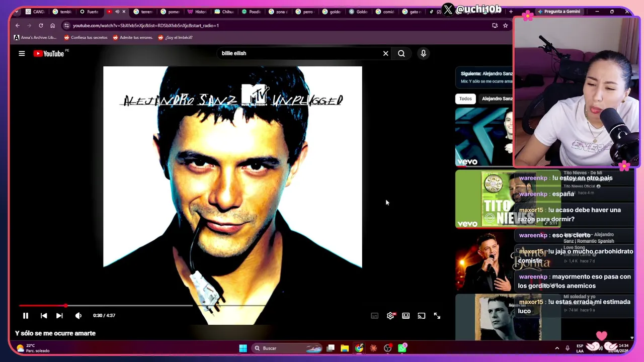The height and width of the screenshot is (362, 644).
Task: Open Mi soledad y yo video thumbnail
Action: coord(508,317)
